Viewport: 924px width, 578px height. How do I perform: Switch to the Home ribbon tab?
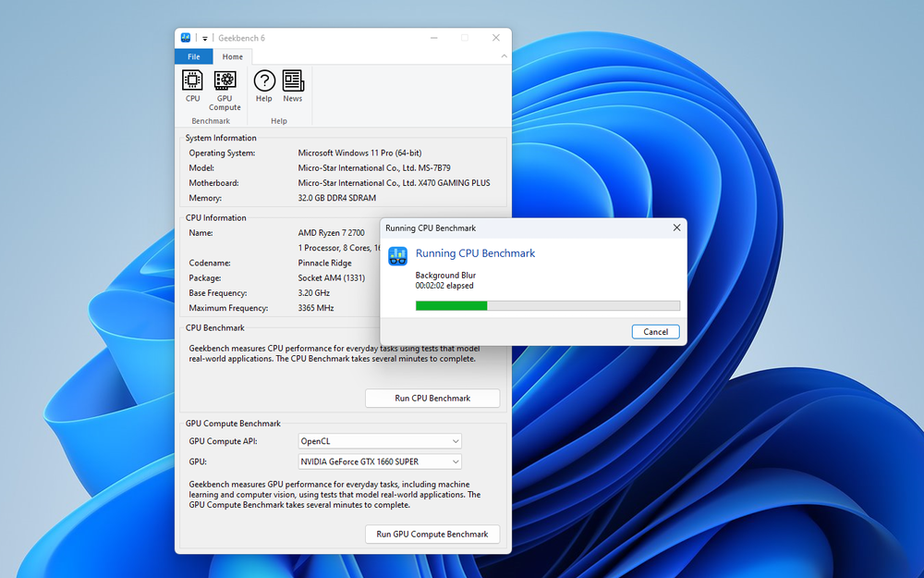[x=232, y=56]
